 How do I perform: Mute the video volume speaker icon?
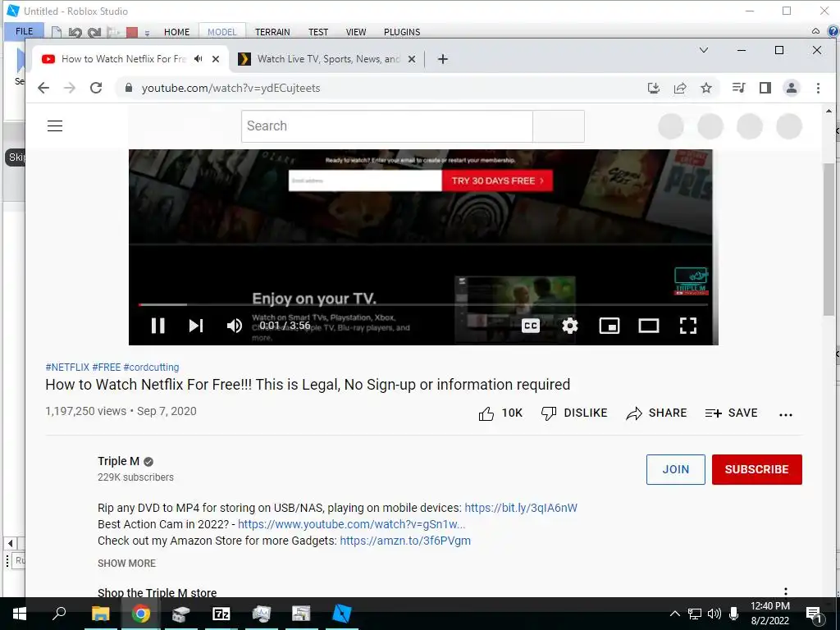coord(234,326)
